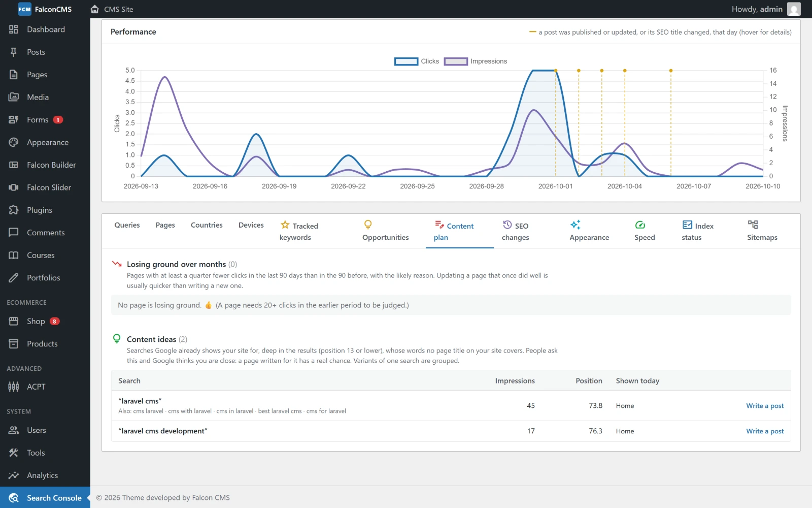Select the Index status tab

point(698,231)
